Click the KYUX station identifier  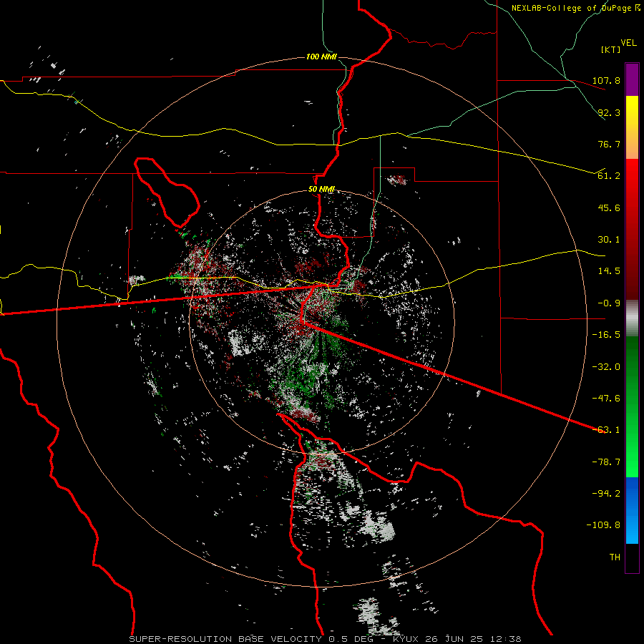pos(406,639)
